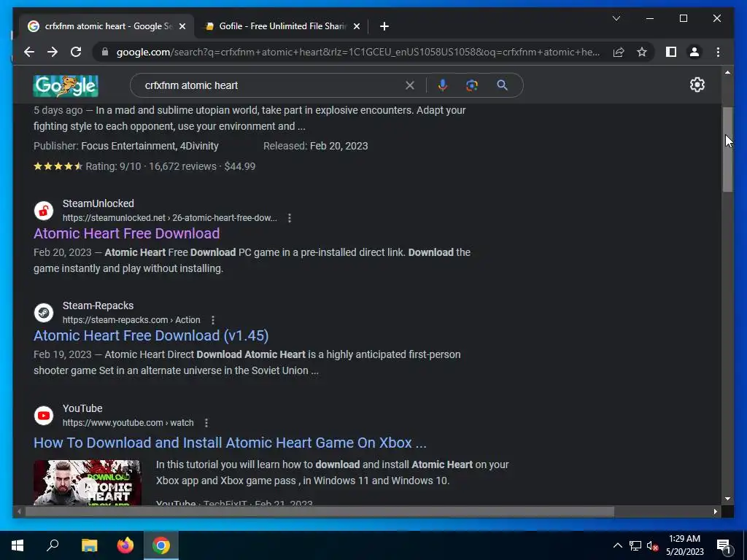Click the Google doodle logo
Screen dimensions: 747x560
(66, 86)
